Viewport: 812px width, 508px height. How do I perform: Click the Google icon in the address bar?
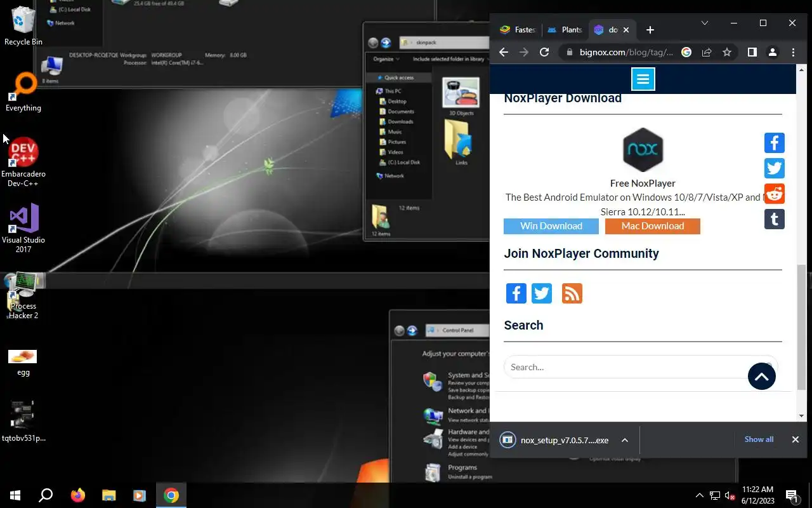686,53
